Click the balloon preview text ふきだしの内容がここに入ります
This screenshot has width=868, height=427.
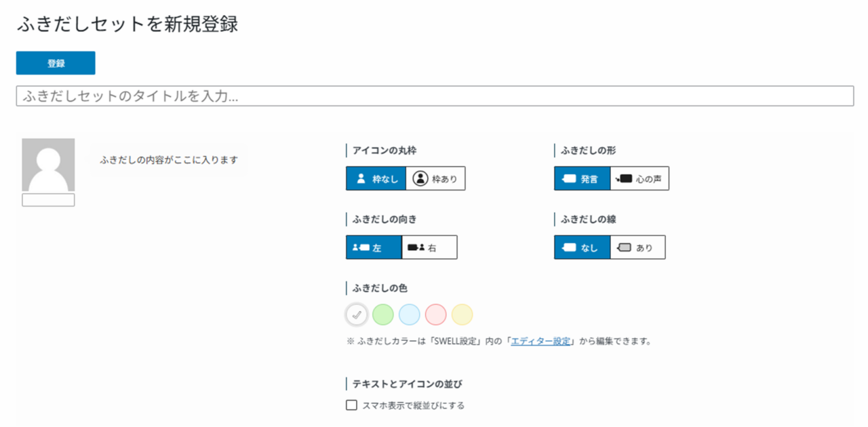[169, 160]
